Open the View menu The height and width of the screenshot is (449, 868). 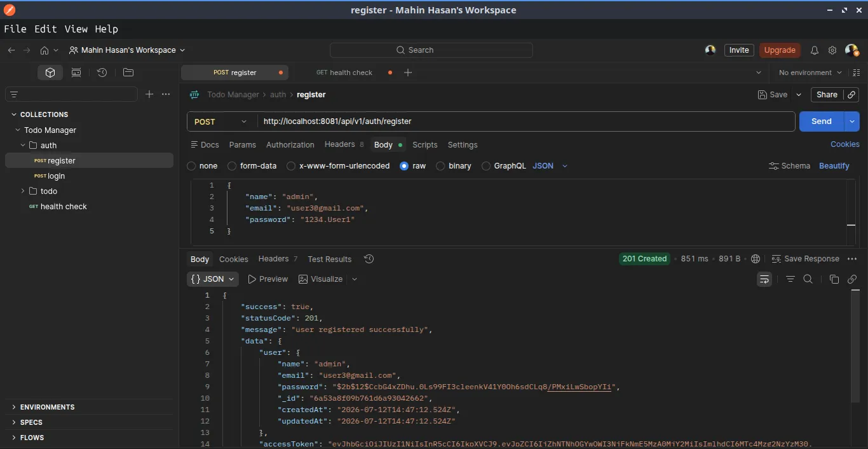[76, 29]
